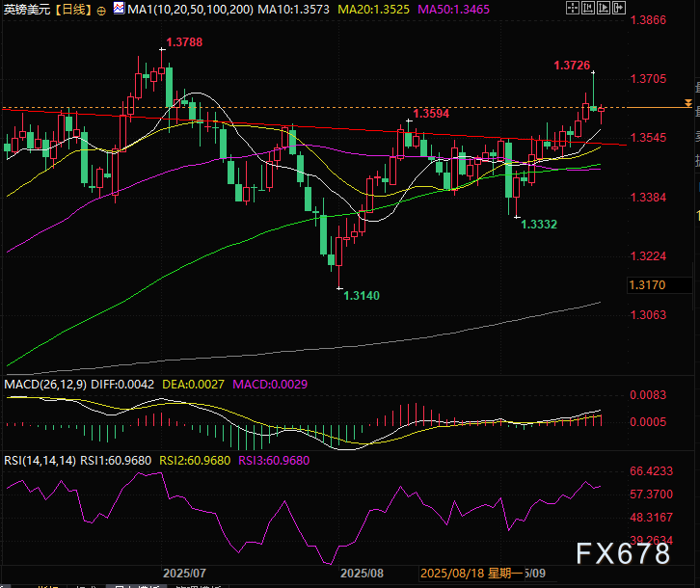The height and width of the screenshot is (588, 700).
Task: Click the 2025/08/18 date label on time axis
Action: coord(451,572)
